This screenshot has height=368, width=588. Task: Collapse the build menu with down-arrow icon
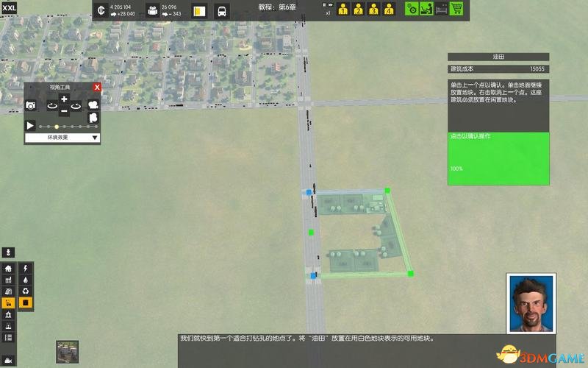(8, 252)
